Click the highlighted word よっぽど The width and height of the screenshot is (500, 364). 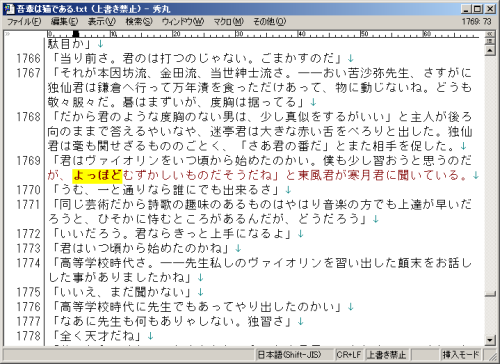[97, 176]
